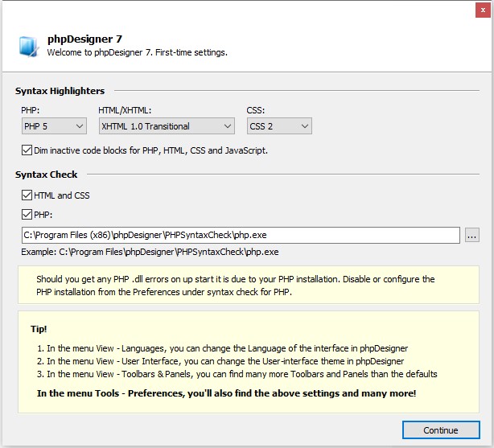
Task: Browse for php.exe with ellipsis button
Action: click(x=472, y=235)
